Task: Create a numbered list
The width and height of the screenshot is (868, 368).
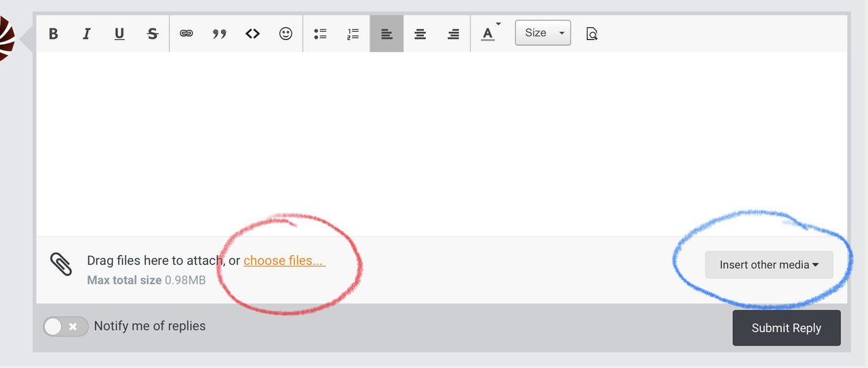Action: (353, 34)
